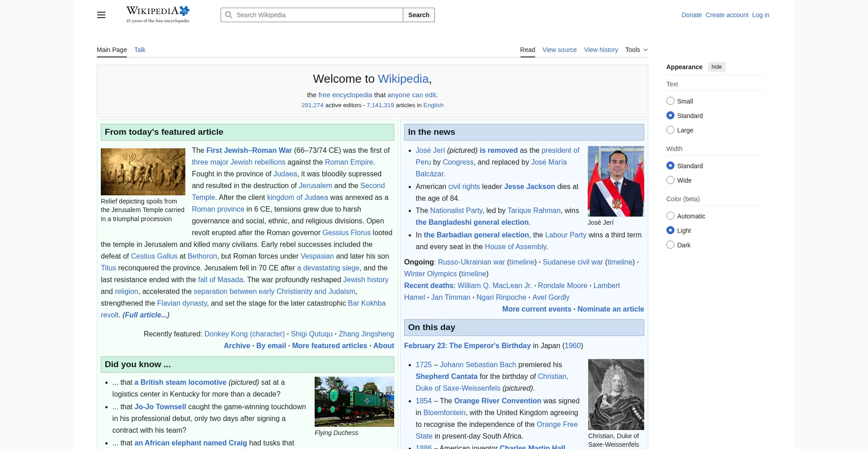Open the View source tab

click(560, 50)
